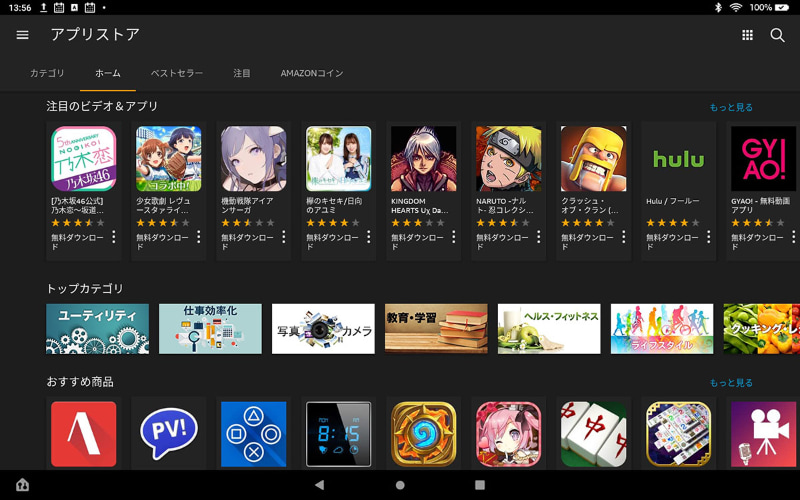Tap the Bluetooth status icon
The image size is (800, 500).
coord(718,7)
